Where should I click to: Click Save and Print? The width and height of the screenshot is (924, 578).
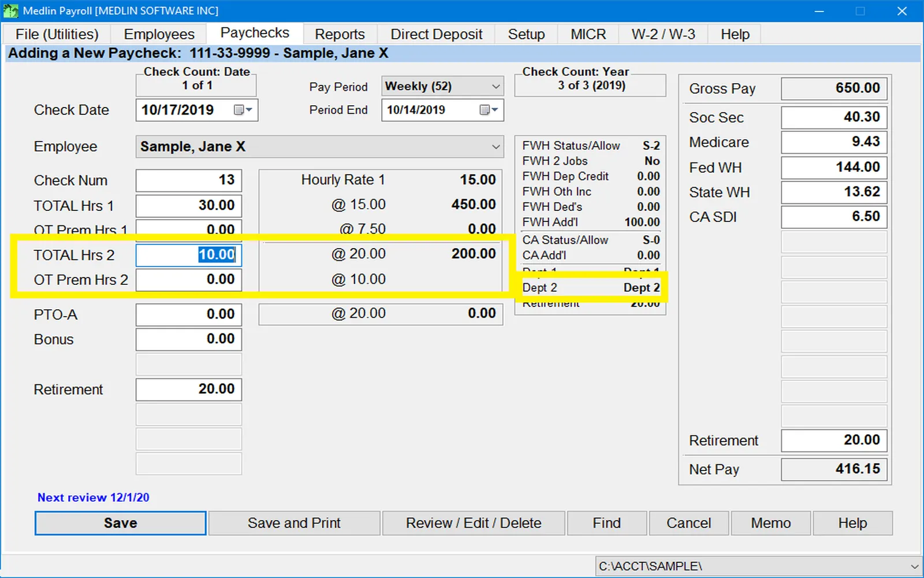pyautogui.click(x=294, y=523)
